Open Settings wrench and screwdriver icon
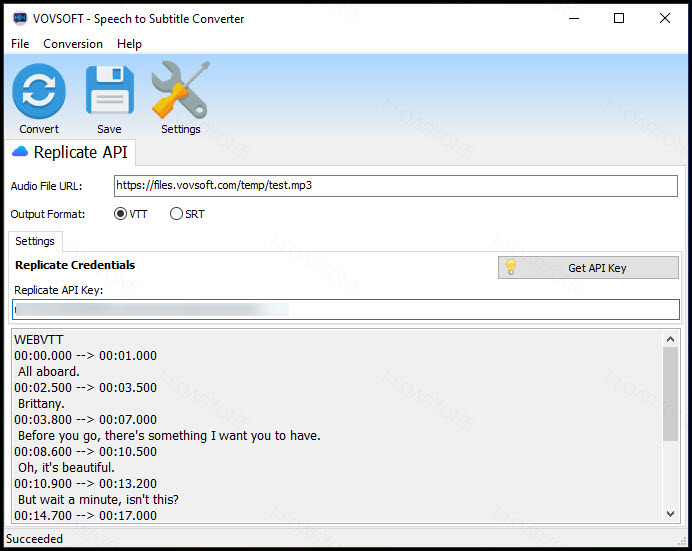Screen dimensions: 692x551 pos(180,90)
